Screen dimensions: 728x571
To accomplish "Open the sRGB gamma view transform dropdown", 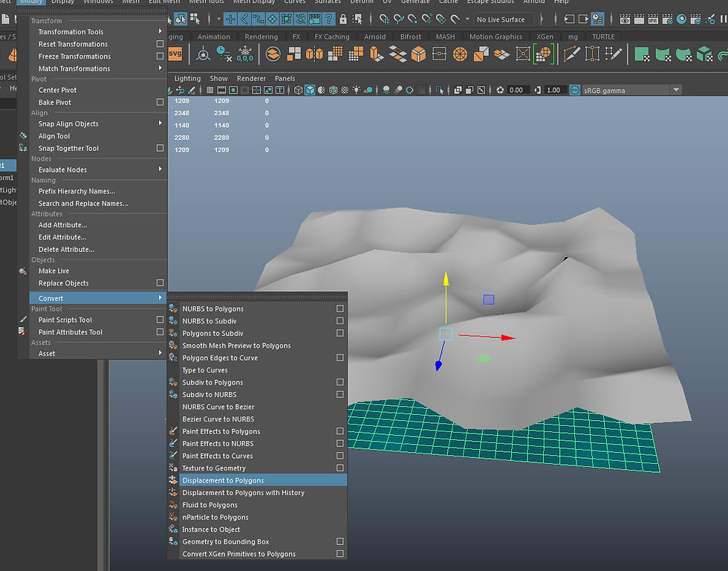I will pos(676,90).
